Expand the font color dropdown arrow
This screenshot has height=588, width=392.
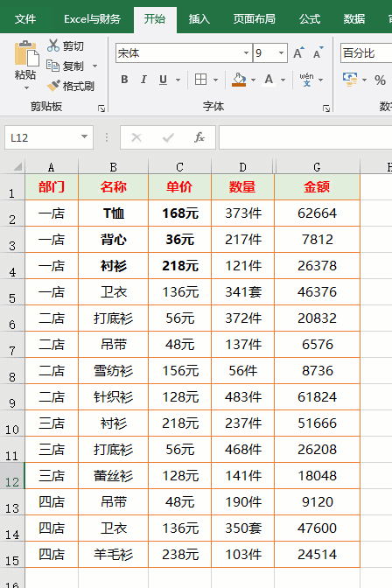283,80
